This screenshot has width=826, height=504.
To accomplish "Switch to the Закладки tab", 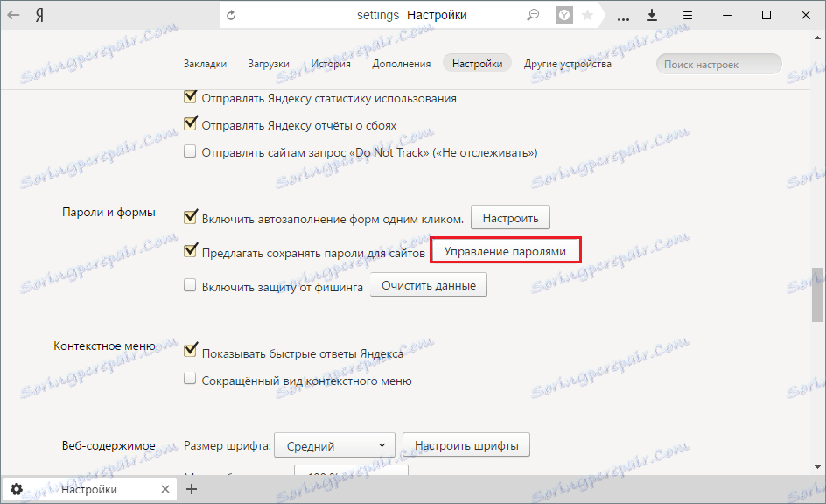I will pyautogui.click(x=205, y=64).
